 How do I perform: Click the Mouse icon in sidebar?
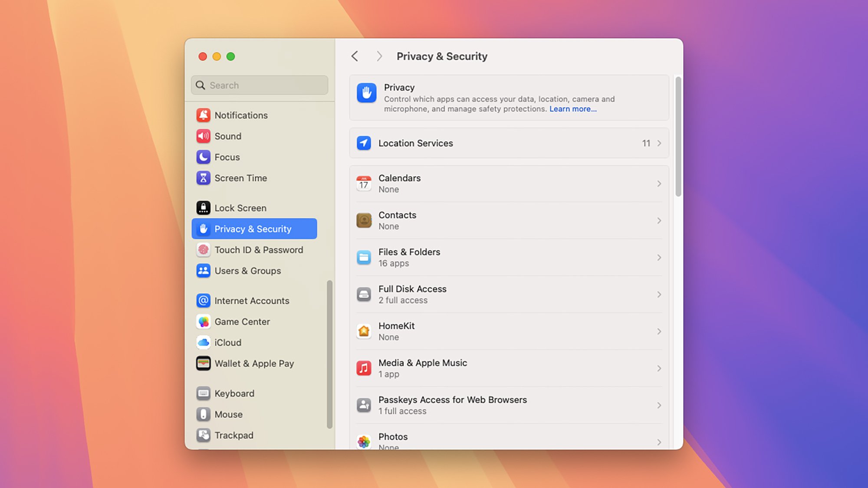click(x=203, y=414)
